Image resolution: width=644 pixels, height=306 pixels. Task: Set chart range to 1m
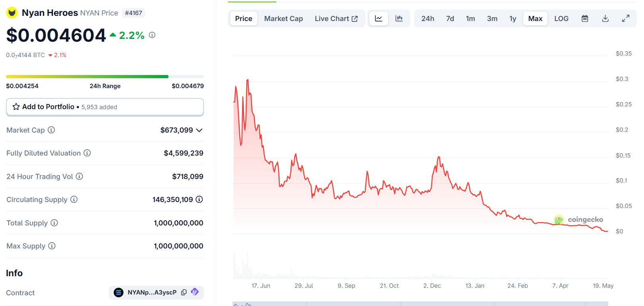coord(471,19)
